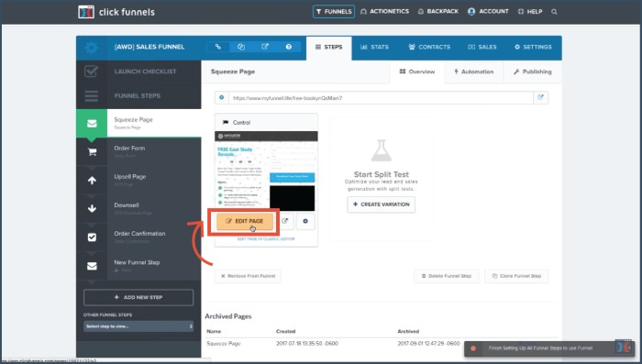
Task: Click the Downsell down-arrow icon
Action: [x=92, y=208]
